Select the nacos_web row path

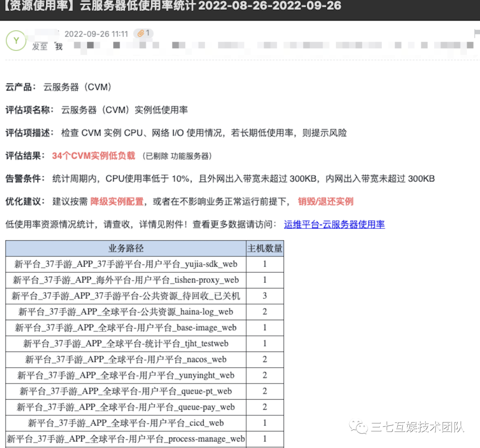[126, 360]
